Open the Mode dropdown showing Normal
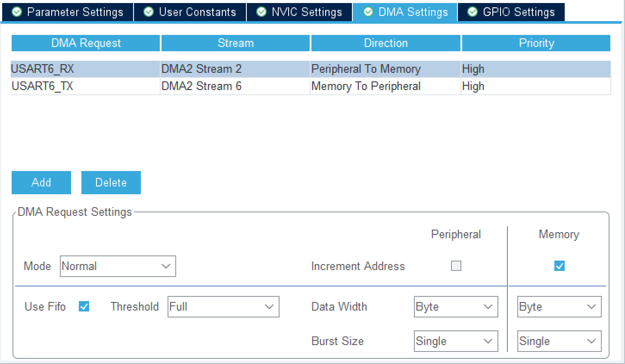 pos(118,266)
